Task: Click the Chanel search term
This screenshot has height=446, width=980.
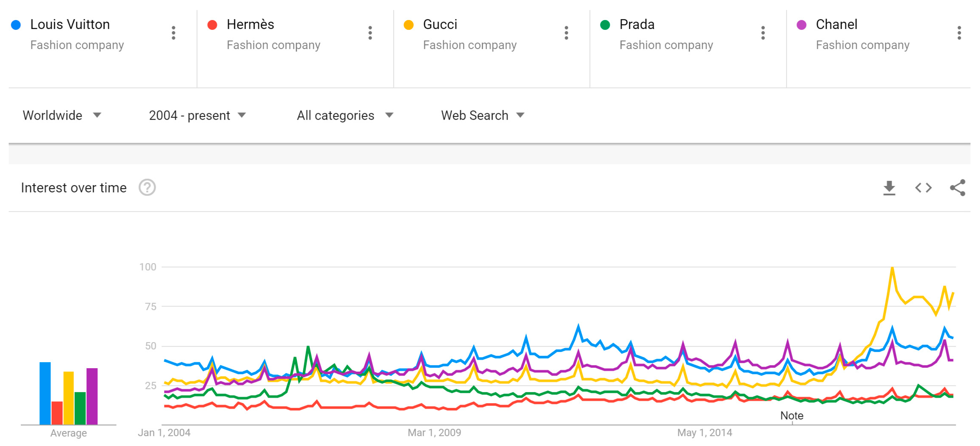Action: pos(836,25)
